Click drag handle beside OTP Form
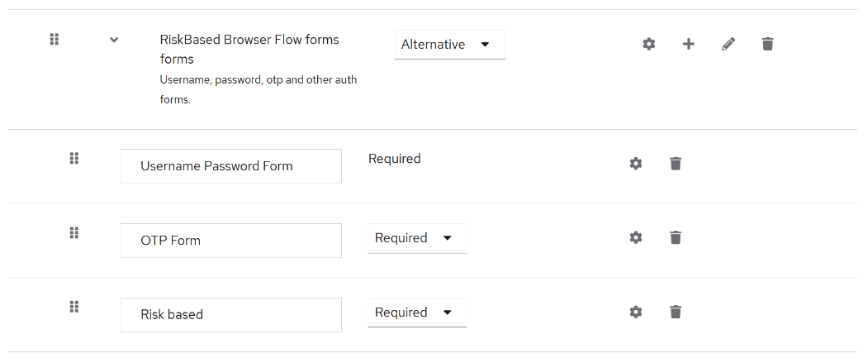This screenshot has width=868, height=363. (74, 232)
